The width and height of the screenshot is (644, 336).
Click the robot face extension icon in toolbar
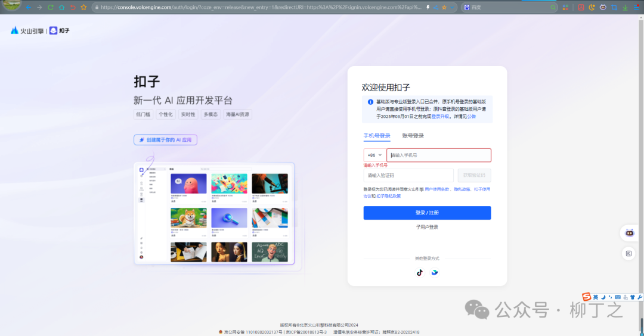(603, 7)
